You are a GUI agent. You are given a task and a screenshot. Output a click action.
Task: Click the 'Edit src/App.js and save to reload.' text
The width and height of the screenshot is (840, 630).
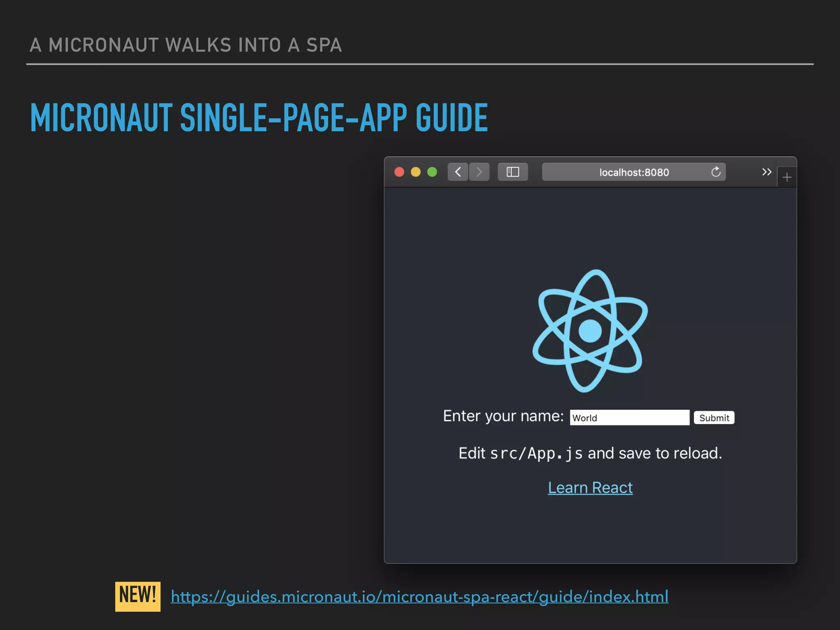[590, 454]
